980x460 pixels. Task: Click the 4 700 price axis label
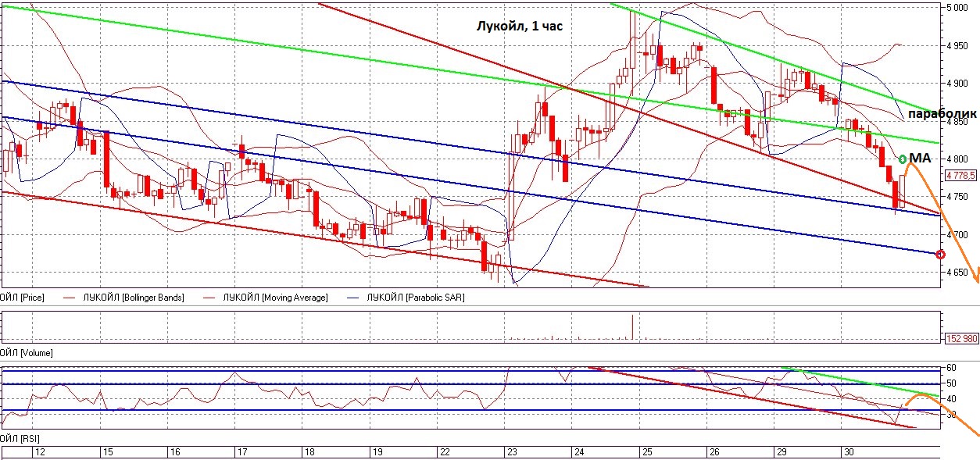click(957, 234)
